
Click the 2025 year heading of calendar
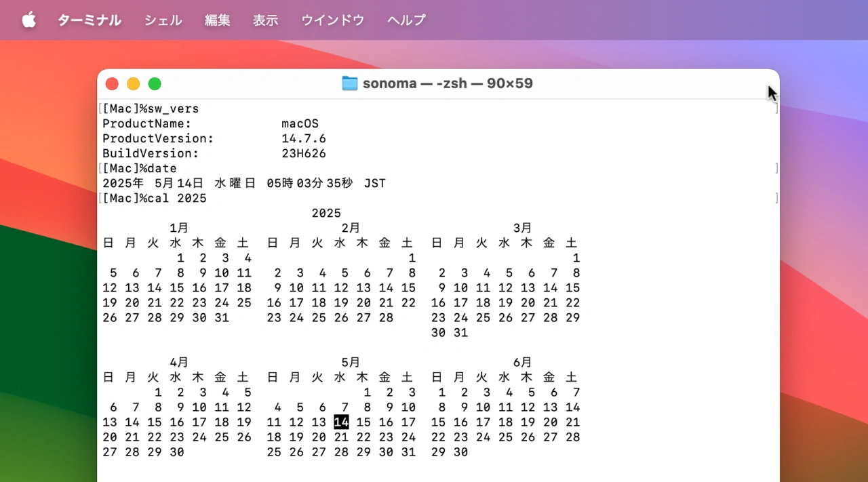(326, 214)
